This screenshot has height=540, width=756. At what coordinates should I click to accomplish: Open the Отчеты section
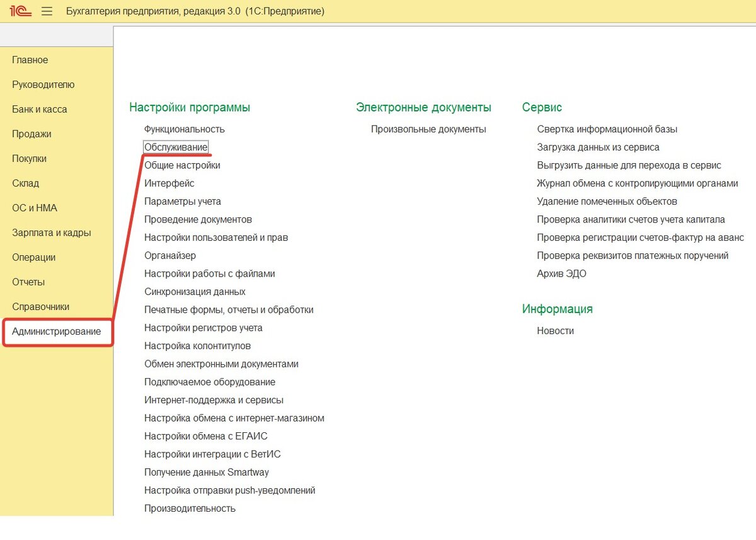[x=28, y=282]
